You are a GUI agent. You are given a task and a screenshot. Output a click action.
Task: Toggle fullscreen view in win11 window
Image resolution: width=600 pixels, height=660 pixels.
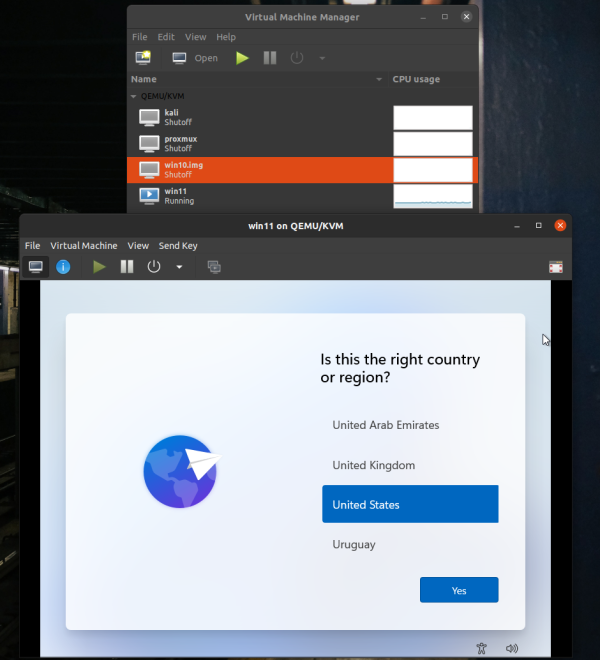tap(556, 267)
